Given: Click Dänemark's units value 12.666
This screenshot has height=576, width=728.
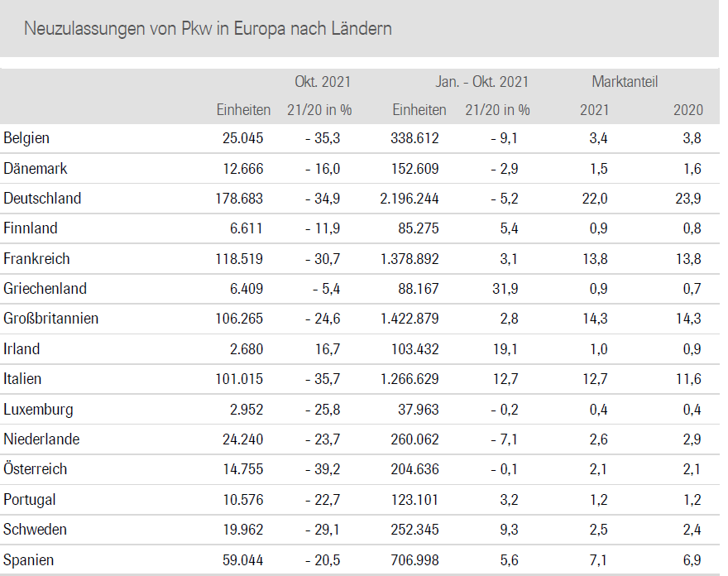Looking at the screenshot, I should [x=242, y=169].
